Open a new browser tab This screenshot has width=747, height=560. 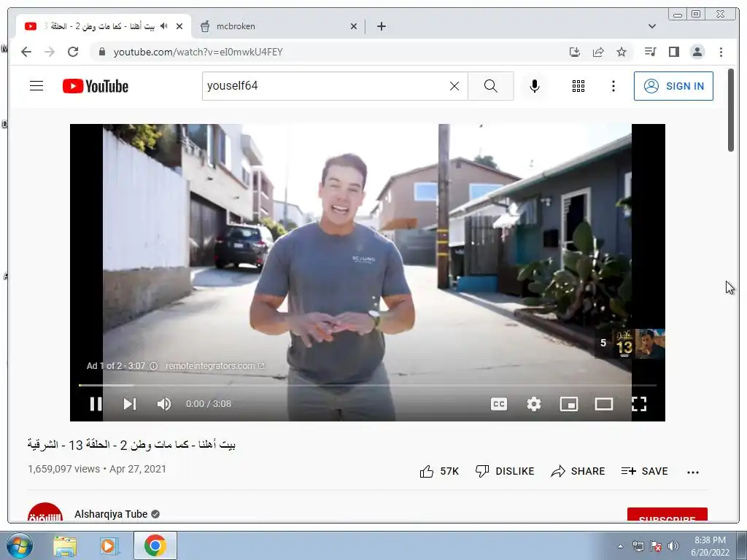(381, 26)
